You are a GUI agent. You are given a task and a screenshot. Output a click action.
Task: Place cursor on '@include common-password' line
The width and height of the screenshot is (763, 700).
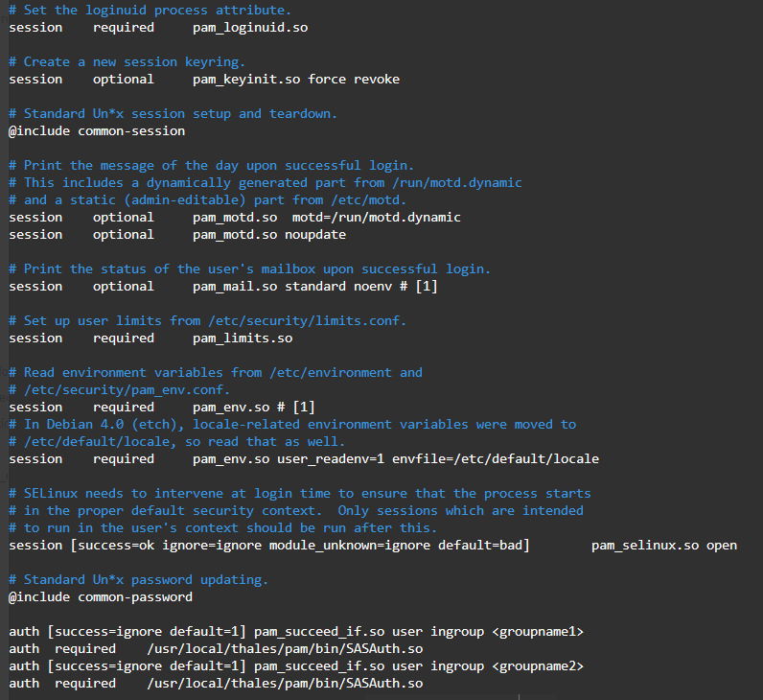coord(101,596)
